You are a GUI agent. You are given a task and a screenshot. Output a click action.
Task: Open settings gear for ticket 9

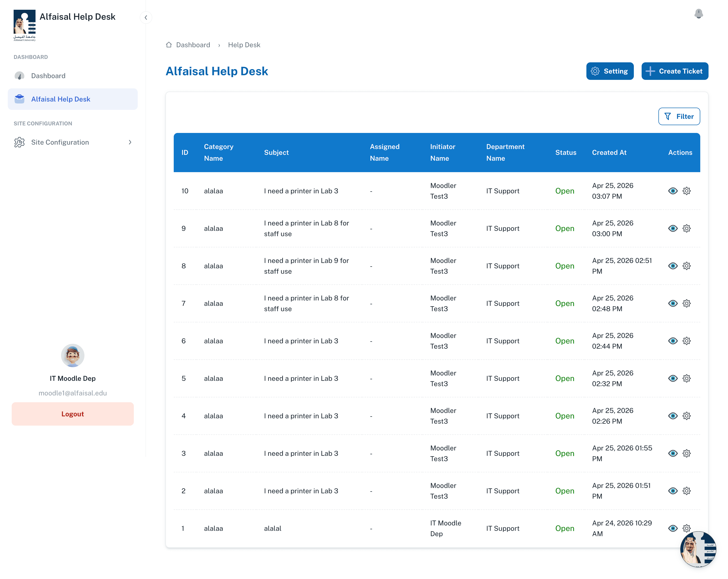click(686, 228)
